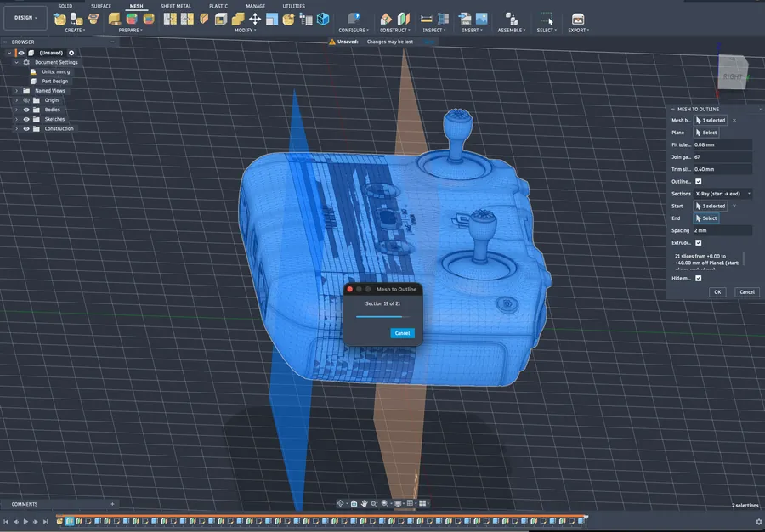Switch to the Utilities tab
Image resolution: width=765 pixels, height=532 pixels.
(293, 6)
